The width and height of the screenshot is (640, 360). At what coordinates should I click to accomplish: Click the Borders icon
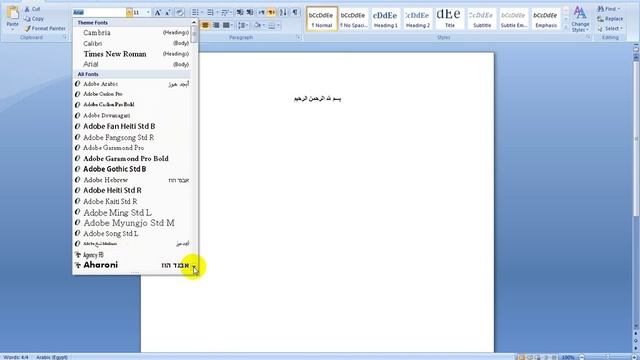point(273,26)
